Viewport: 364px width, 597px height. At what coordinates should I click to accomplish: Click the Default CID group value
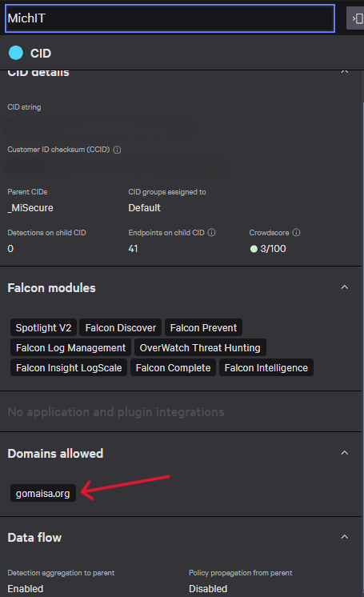coord(144,208)
